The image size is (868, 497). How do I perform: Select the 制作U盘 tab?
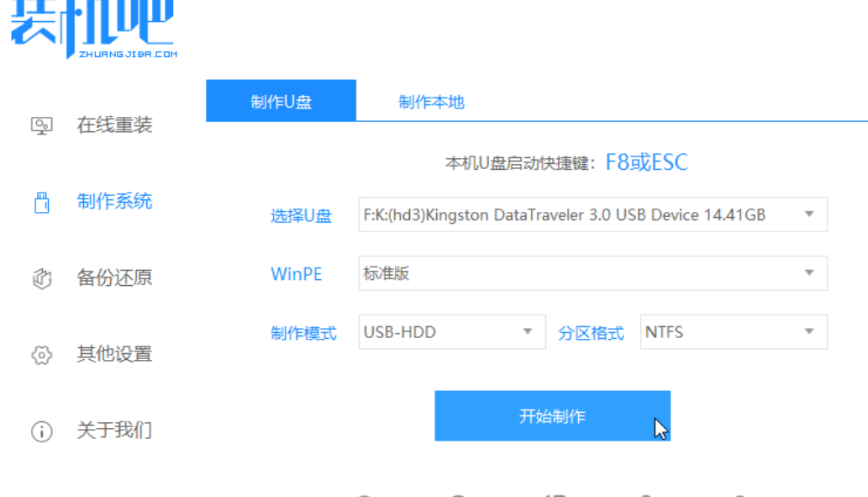281,101
